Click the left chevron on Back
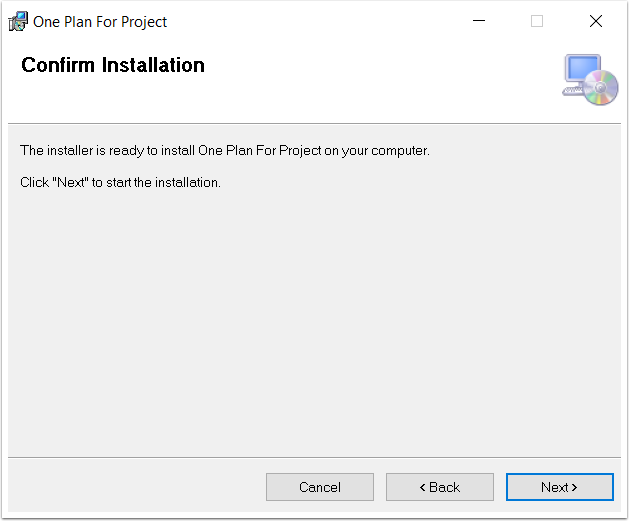The width and height of the screenshot is (629, 521). tap(422, 487)
